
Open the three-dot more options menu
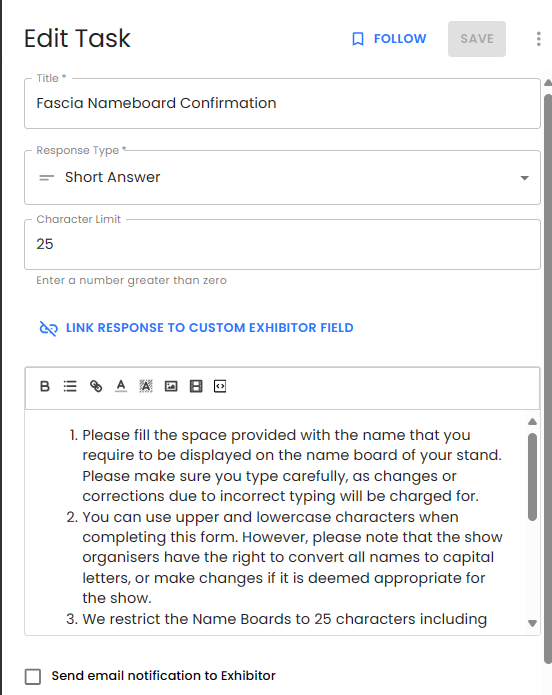click(538, 39)
